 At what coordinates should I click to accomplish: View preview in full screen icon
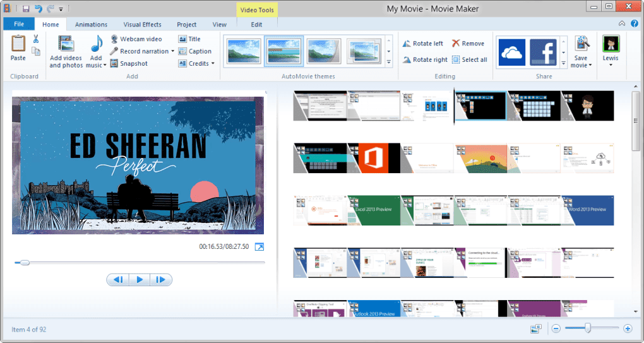pos(259,247)
